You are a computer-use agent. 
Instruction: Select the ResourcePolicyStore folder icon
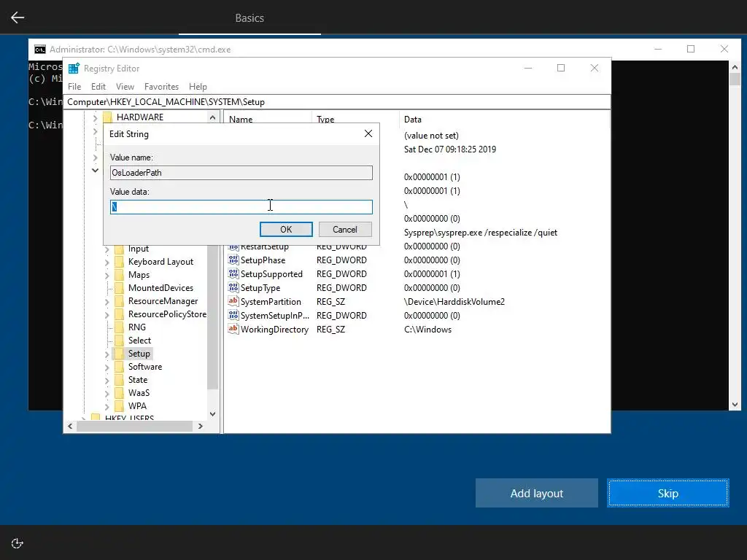coord(119,314)
